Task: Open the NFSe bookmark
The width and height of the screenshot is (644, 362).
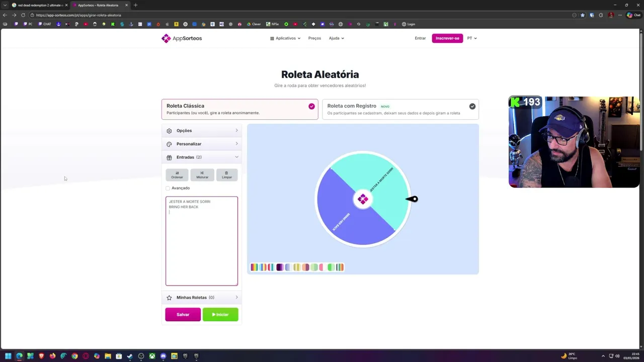Action: 272,24
